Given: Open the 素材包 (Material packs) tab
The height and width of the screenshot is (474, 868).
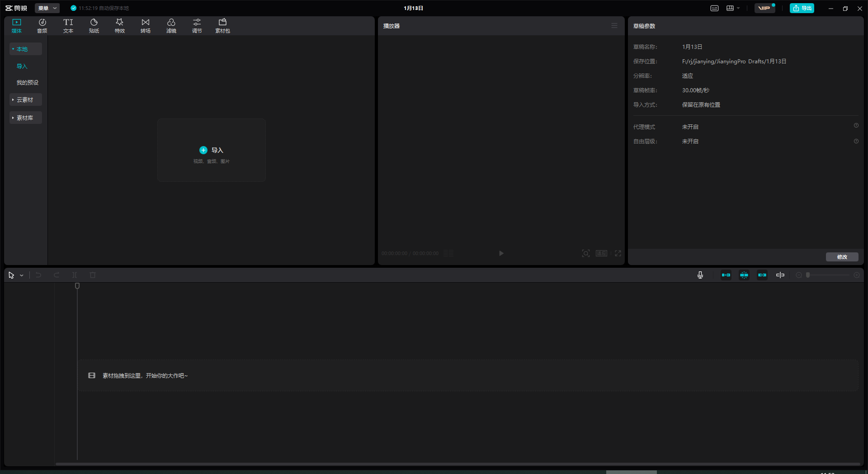Looking at the screenshot, I should click(x=222, y=26).
